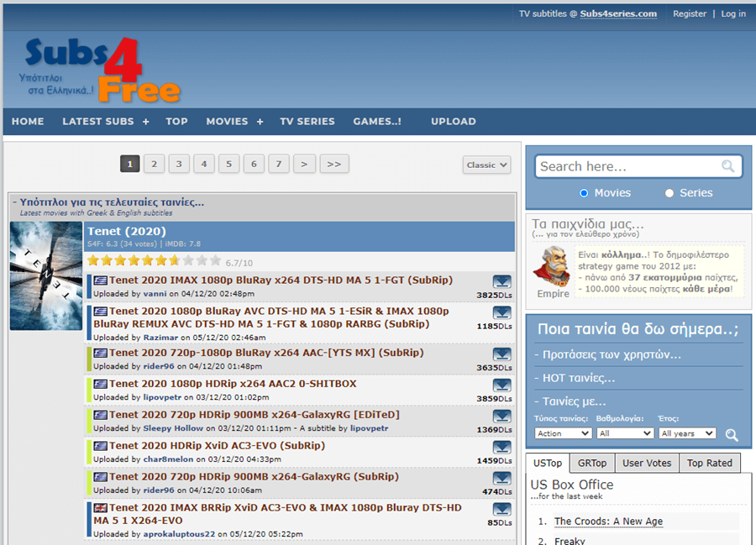
Task: Click the magnifier next to the All years filter
Action: [x=732, y=435]
